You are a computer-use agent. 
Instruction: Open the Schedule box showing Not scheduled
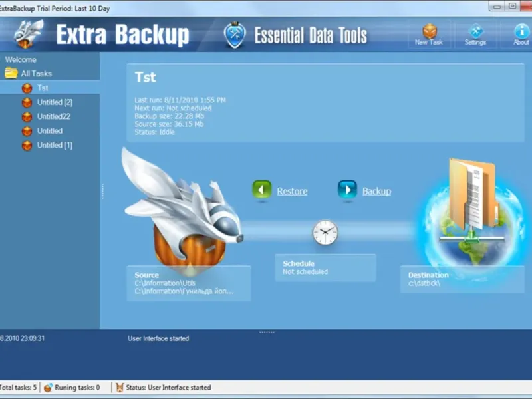pos(325,268)
